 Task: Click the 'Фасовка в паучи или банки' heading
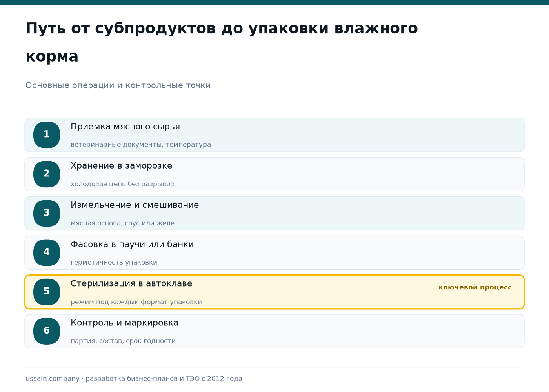pos(132,244)
